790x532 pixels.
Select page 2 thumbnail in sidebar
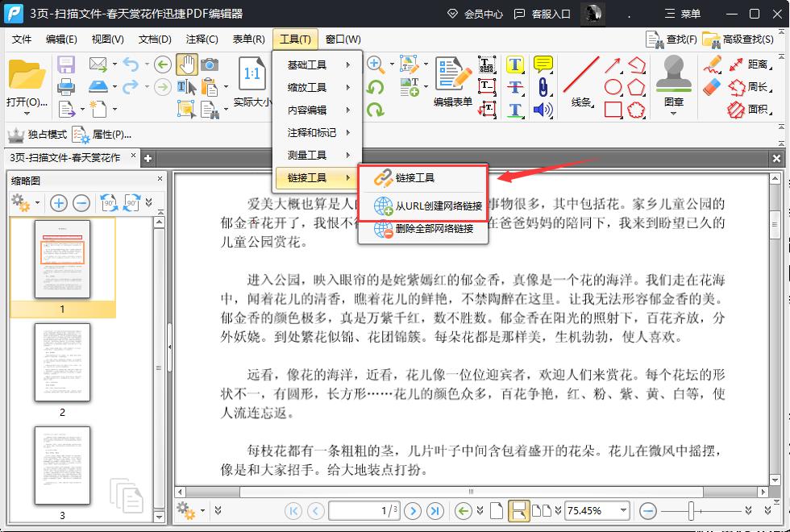coord(62,363)
